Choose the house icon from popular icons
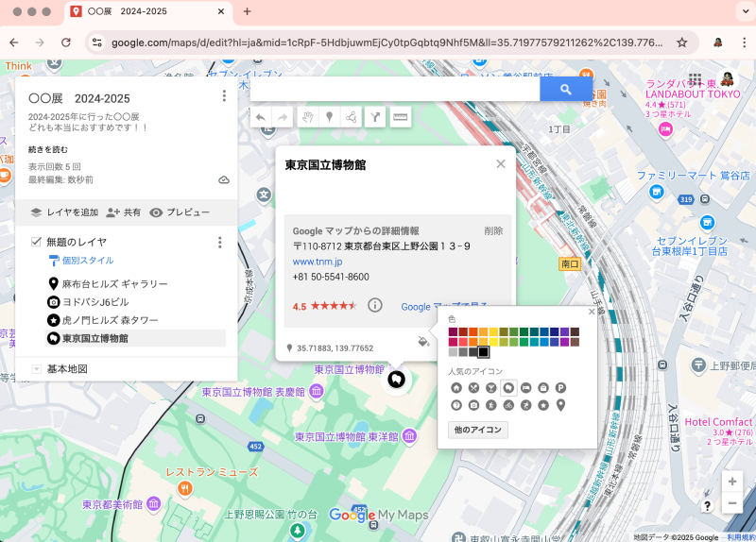 tap(456, 388)
